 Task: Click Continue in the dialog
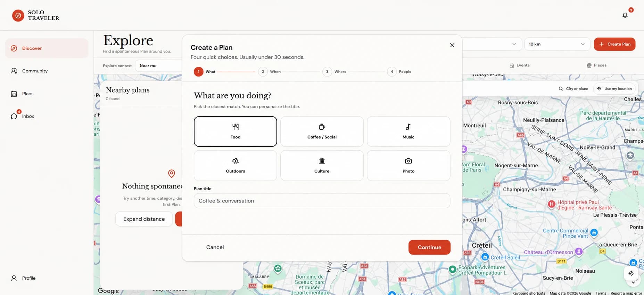click(429, 247)
